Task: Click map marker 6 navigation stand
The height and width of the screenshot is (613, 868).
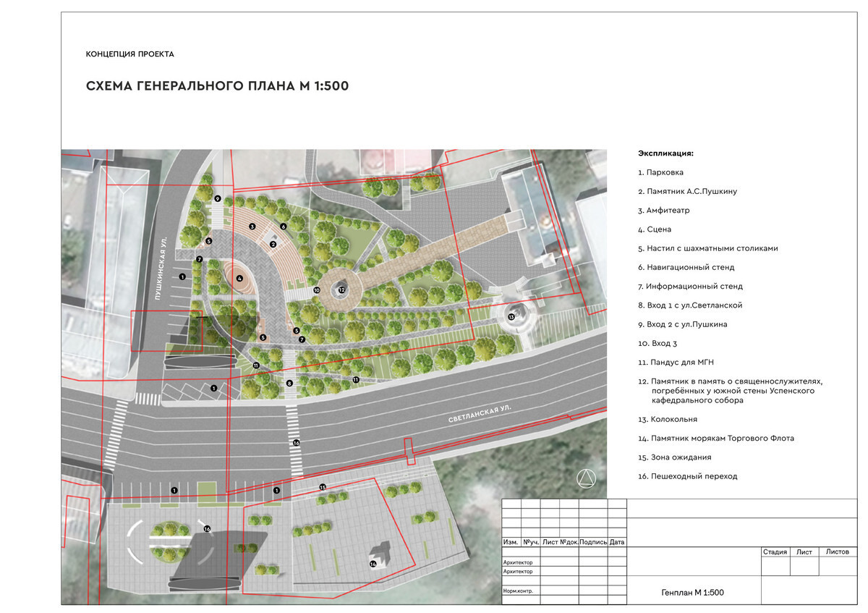Action: coord(284,227)
